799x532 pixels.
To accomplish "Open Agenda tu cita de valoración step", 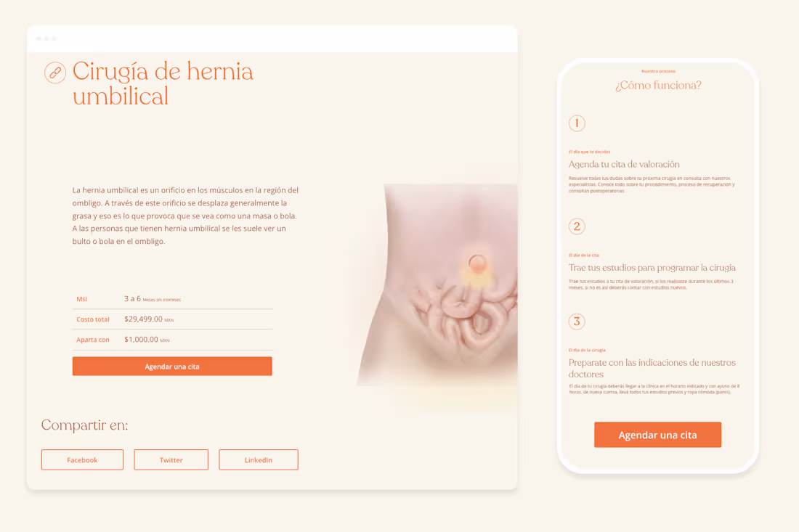I will pos(624,164).
